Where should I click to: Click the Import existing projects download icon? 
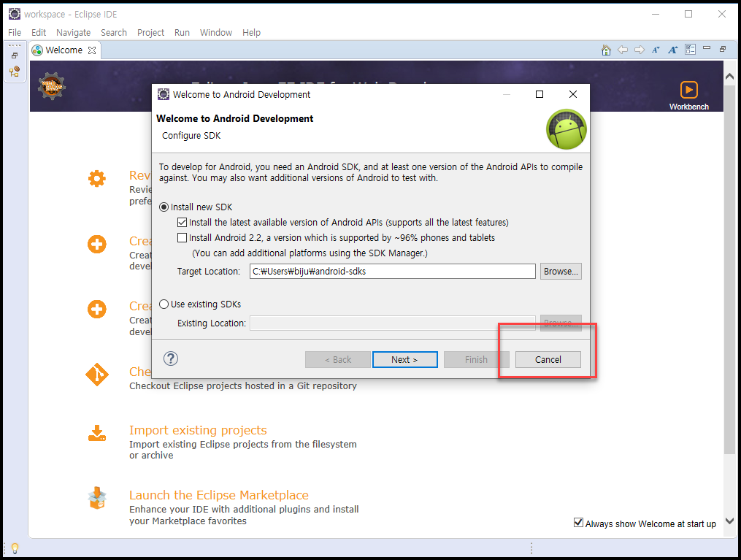tap(97, 433)
